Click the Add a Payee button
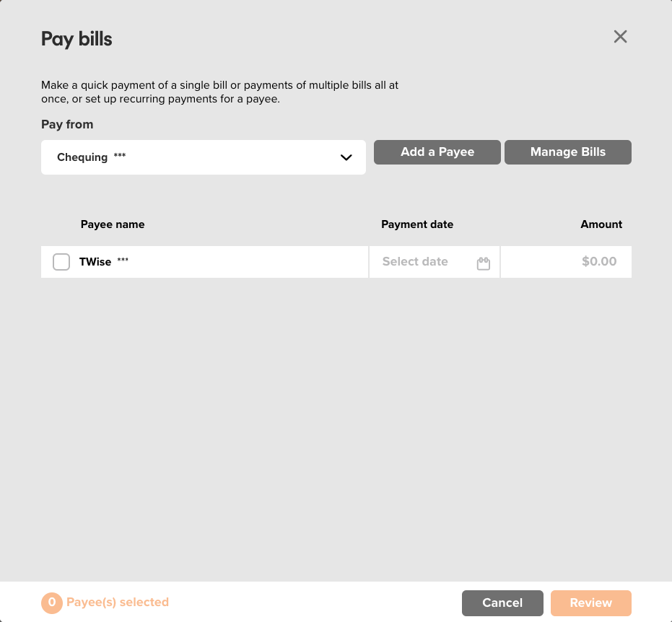 437,152
